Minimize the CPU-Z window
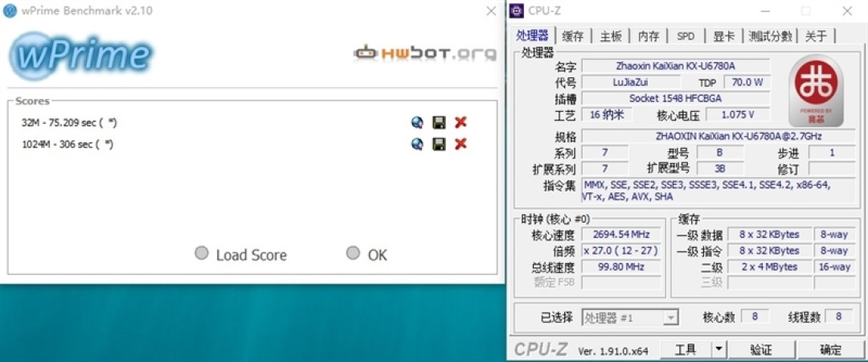 pyautogui.click(x=765, y=11)
